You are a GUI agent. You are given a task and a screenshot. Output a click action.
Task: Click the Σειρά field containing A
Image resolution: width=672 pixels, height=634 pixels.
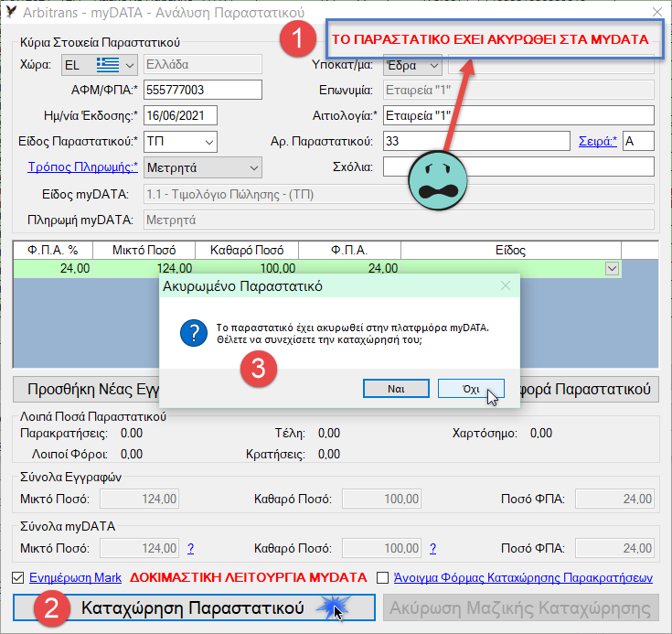(x=638, y=141)
